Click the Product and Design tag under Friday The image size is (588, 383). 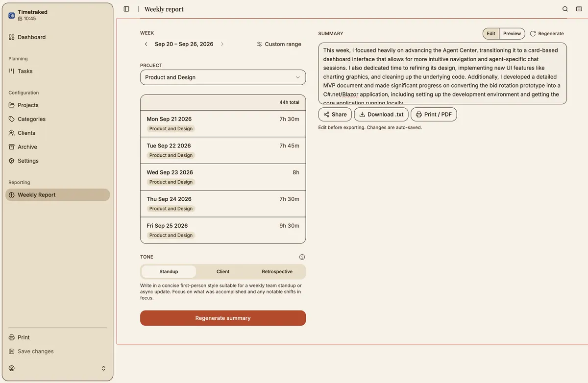tap(171, 236)
